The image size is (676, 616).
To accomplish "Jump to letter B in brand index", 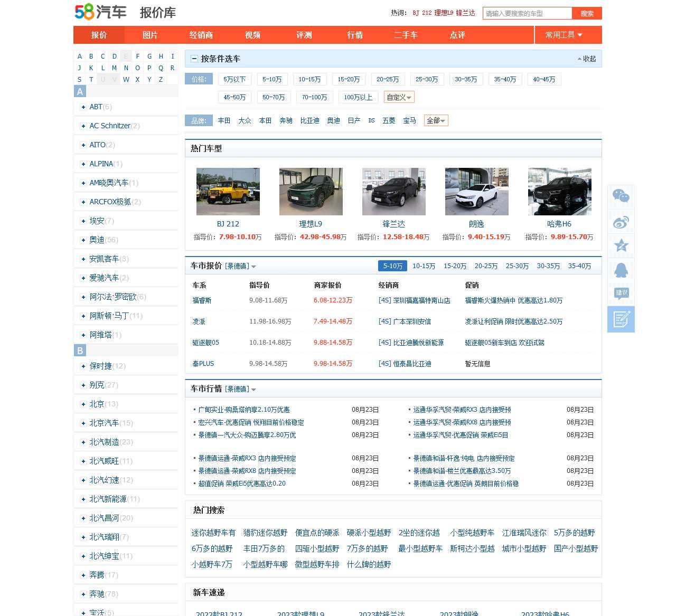I will coord(91,56).
